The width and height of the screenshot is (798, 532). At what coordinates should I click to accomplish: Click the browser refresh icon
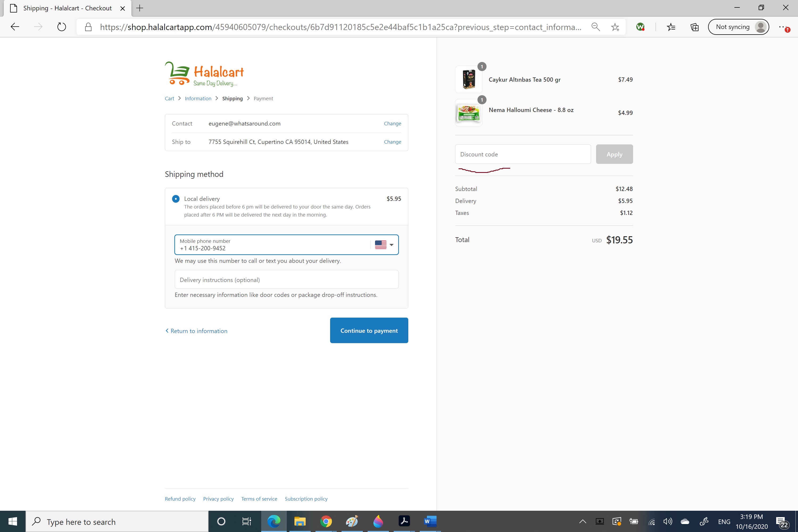(61, 27)
